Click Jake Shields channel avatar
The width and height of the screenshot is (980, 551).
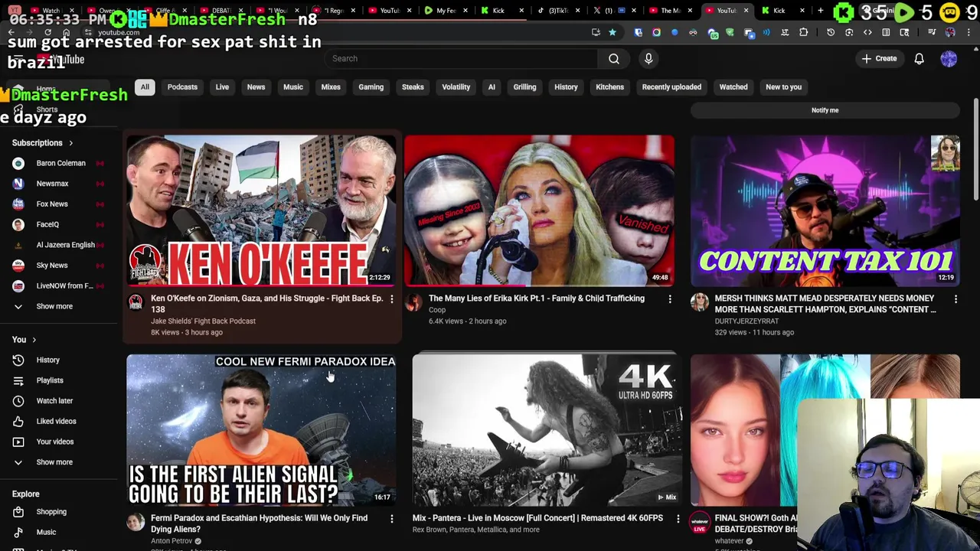tap(136, 302)
